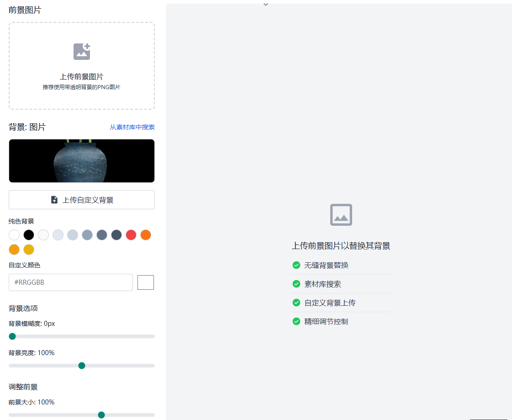Select the black solid background swatch
Screen dimensions: 512x420
point(29,234)
